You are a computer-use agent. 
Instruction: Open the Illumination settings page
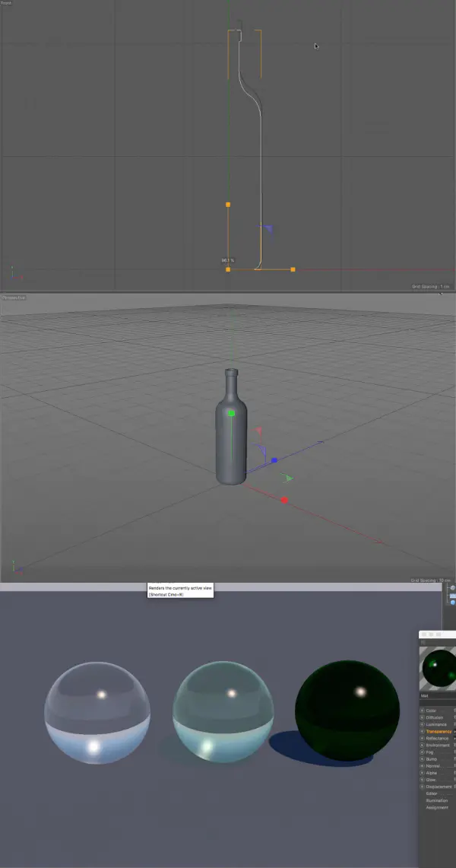click(437, 800)
